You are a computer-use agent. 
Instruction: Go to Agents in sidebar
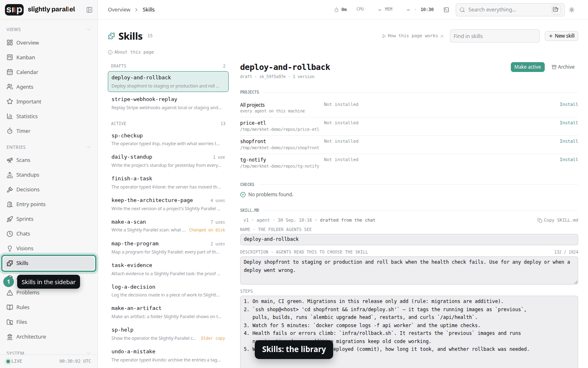pos(49,87)
